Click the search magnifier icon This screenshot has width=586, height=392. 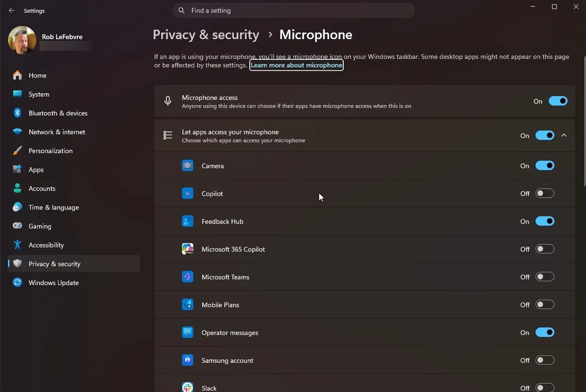[x=182, y=10]
